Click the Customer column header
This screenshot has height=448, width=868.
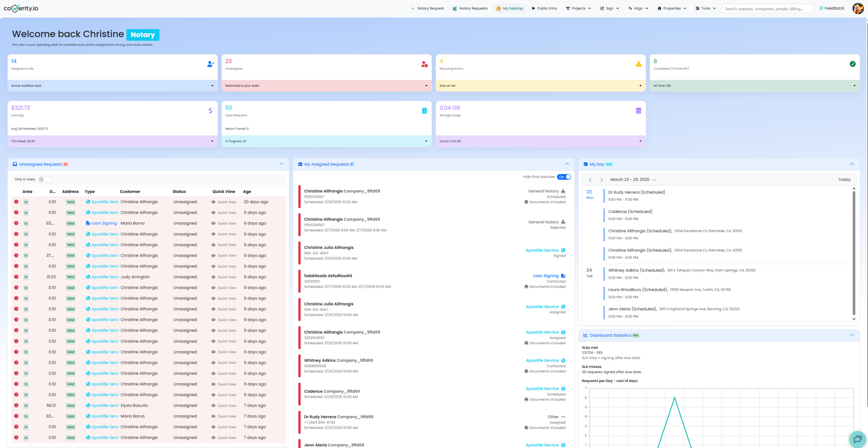(130, 192)
